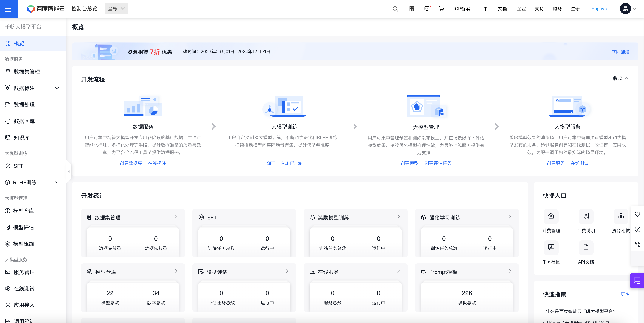Expand the RLHF训练 sidebar submenu
Viewport: 644px width, 323px height.
point(57,183)
